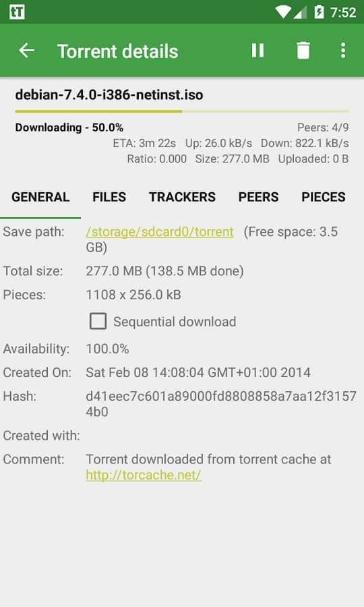
Task: Switch to the Files tab
Action: click(109, 197)
